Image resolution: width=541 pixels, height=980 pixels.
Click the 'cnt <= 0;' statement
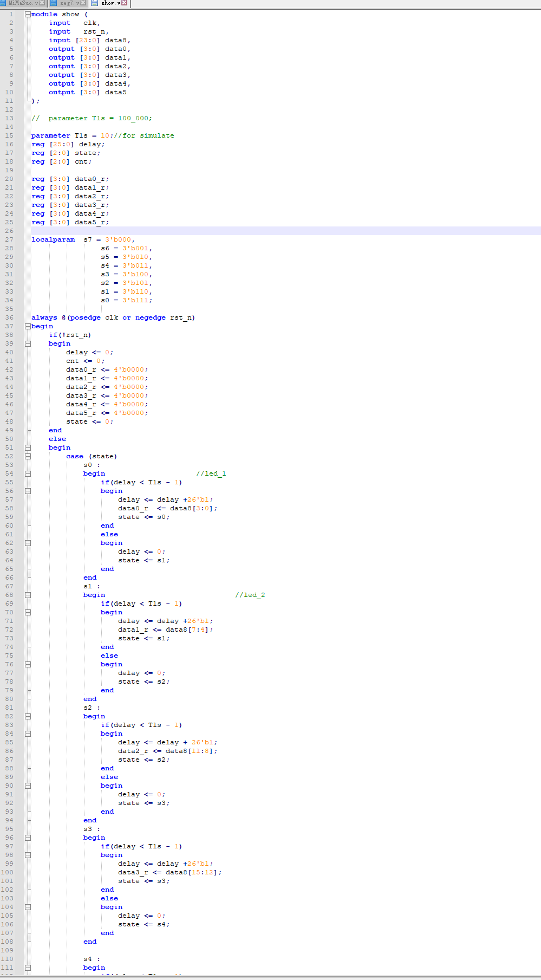point(86,361)
